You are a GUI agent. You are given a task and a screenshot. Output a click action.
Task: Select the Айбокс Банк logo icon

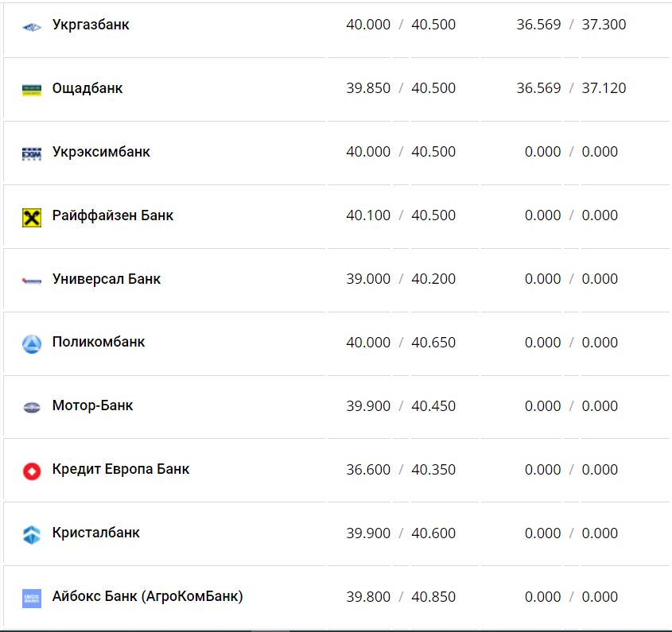(31, 599)
